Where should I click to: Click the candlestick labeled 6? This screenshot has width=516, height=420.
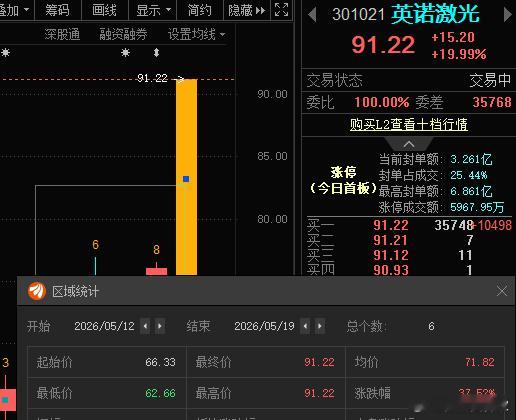95,266
